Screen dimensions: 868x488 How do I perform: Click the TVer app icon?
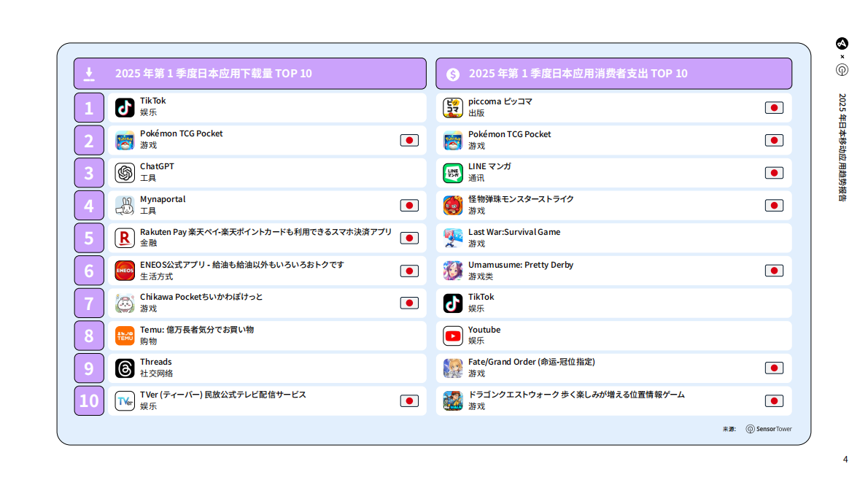125,400
